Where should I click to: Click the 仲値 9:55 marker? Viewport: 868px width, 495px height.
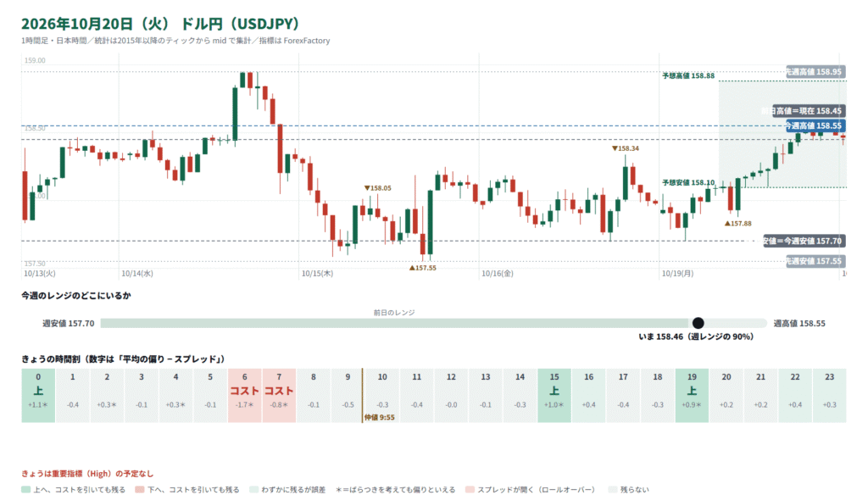point(379,418)
